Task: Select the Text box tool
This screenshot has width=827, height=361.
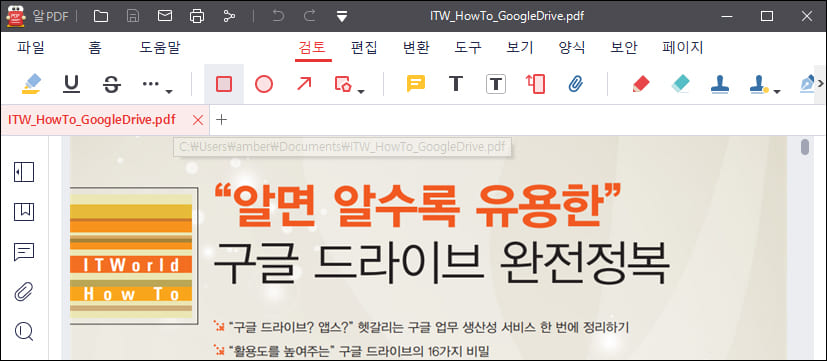Action: click(x=496, y=84)
